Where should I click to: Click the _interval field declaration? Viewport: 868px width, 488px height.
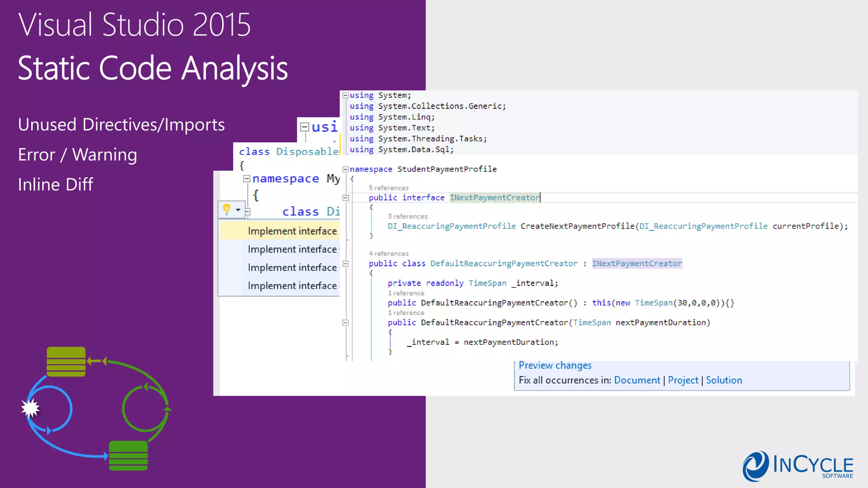(x=473, y=283)
